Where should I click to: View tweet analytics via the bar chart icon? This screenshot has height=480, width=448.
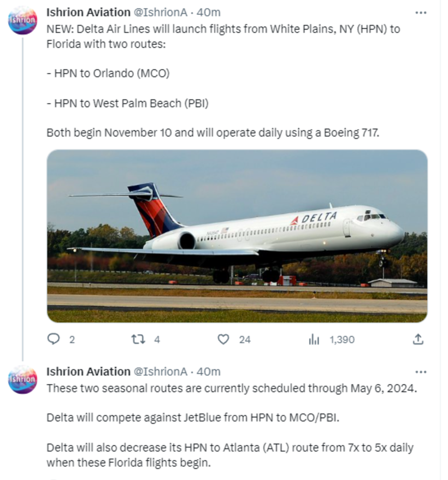[314, 339]
